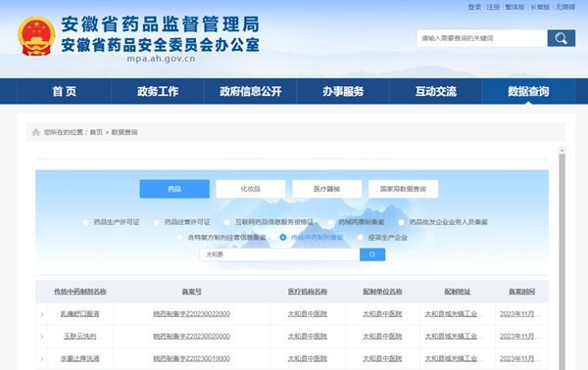The image size is (588, 370).
Task: Expand the 乳痛舒口服液 row
Action: point(41,314)
